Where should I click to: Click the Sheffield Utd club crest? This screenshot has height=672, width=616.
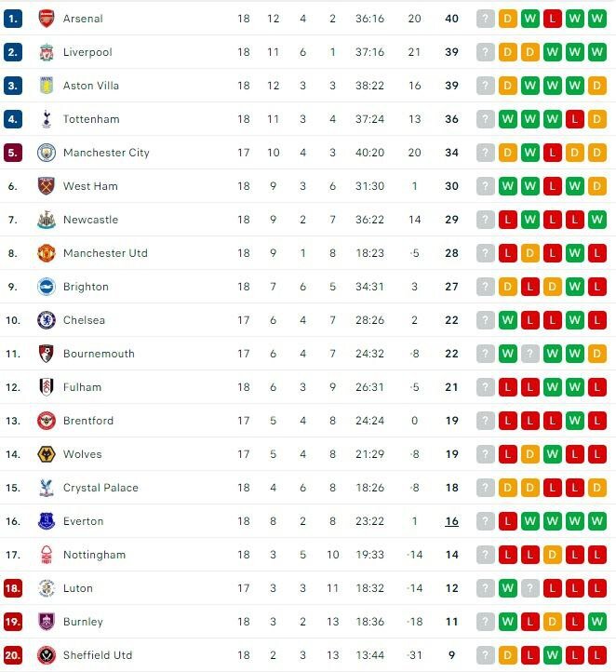click(47, 655)
